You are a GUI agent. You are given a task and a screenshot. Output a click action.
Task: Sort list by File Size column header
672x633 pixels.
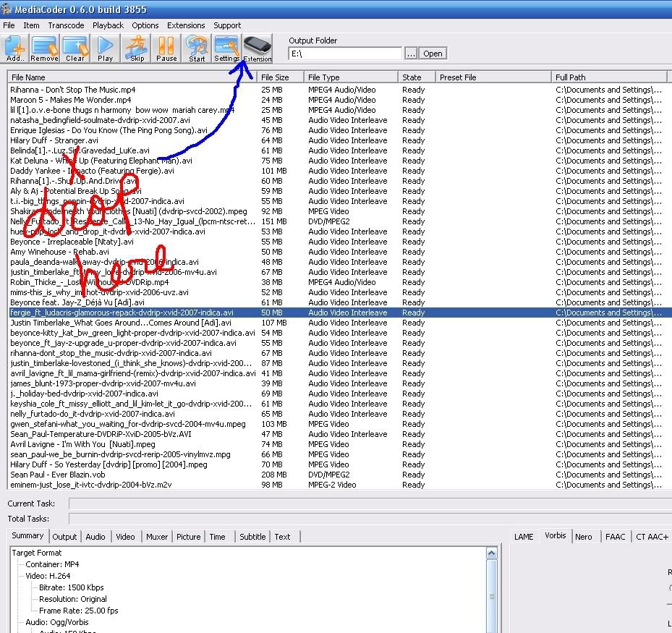(x=281, y=77)
